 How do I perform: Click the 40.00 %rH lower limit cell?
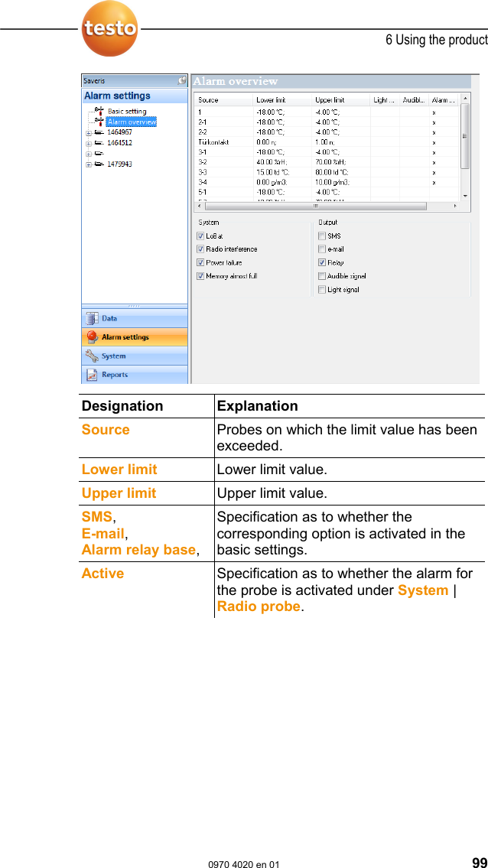tap(282, 162)
